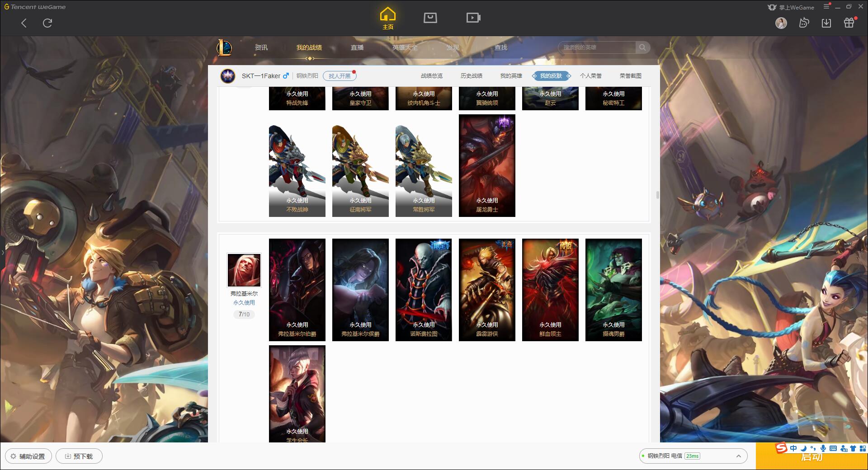Focus the 搜索我的英雄 search field
This screenshot has height=470, width=868.
click(598, 47)
